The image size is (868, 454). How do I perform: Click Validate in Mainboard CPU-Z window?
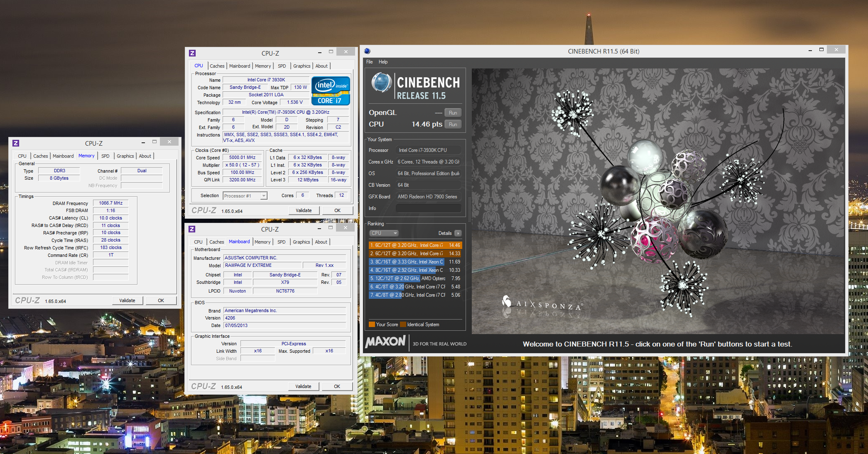[303, 386]
